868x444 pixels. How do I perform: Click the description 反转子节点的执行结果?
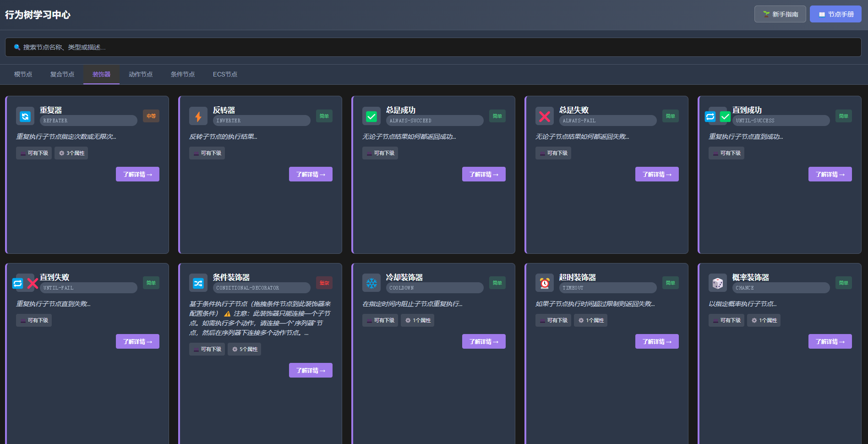tap(224, 137)
